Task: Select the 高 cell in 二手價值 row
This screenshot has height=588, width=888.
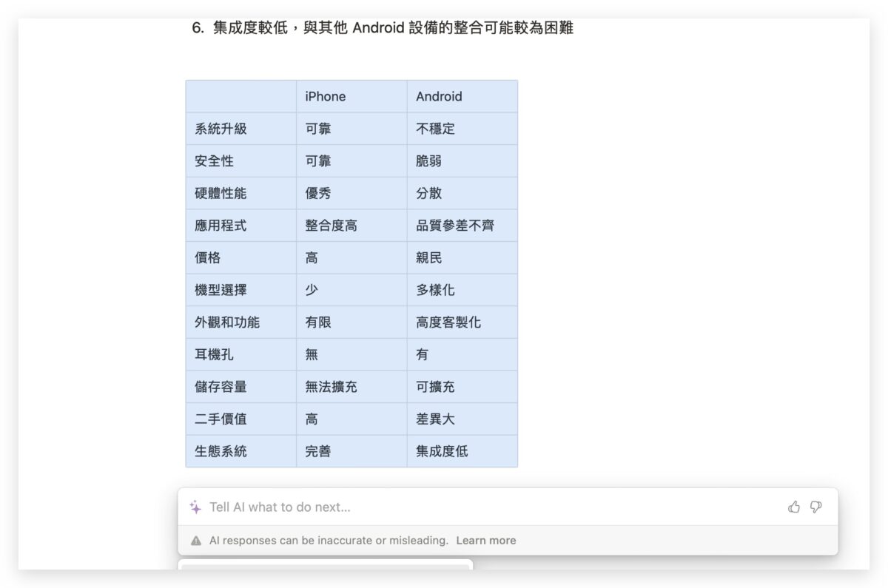Action: click(x=351, y=419)
